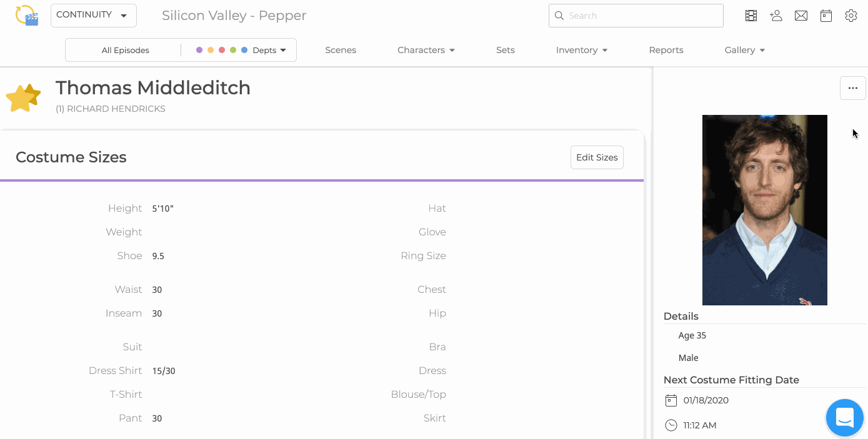The height and width of the screenshot is (439, 868).
Task: Click the search magnifier icon
Action: pyautogui.click(x=559, y=16)
